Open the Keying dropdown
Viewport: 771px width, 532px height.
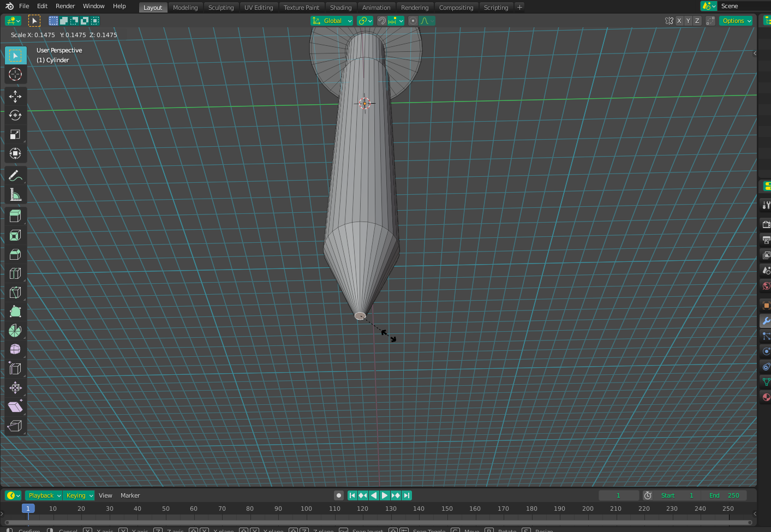coord(79,495)
